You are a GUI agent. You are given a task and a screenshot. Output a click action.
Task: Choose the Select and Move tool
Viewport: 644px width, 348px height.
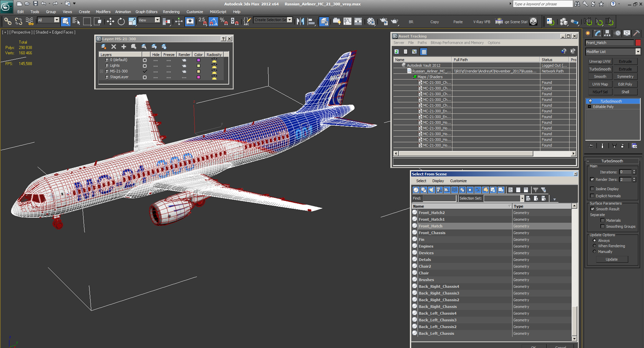coord(111,21)
